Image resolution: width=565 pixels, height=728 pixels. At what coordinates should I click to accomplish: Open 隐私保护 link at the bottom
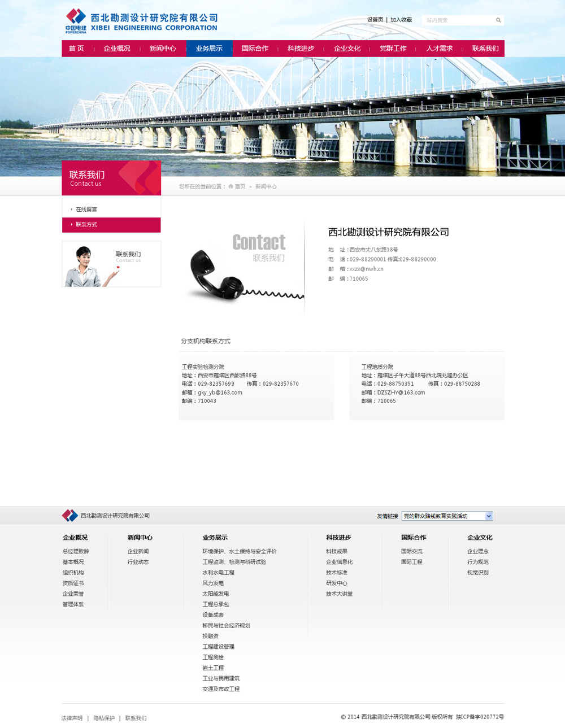point(104,718)
